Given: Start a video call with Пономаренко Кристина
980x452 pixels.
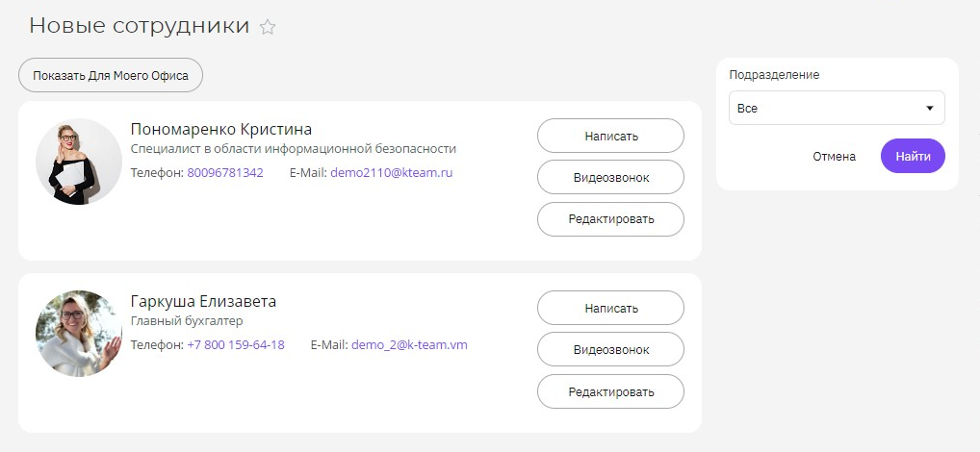Looking at the screenshot, I should click(610, 177).
